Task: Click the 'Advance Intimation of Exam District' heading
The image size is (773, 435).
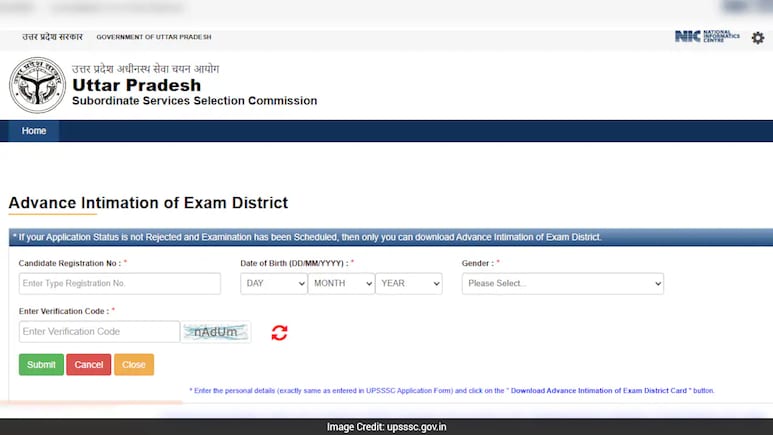Action: (148, 203)
